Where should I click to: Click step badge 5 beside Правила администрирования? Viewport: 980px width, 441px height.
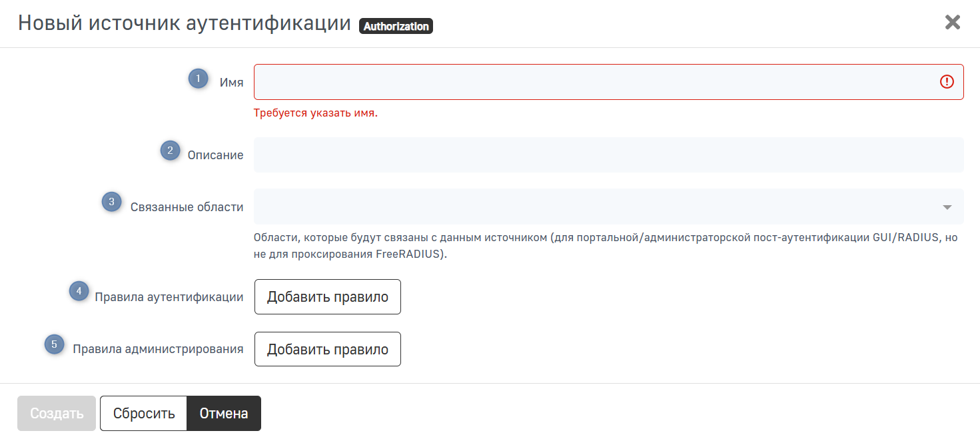point(55,344)
